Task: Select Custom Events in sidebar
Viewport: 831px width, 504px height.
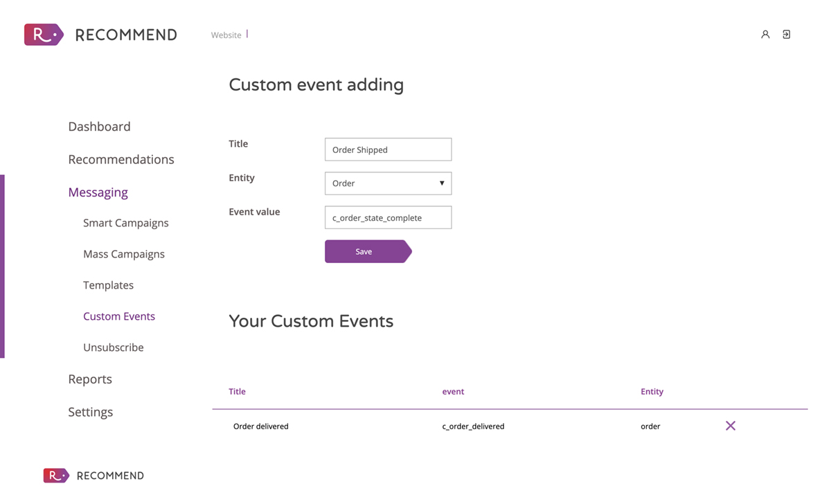Action: (x=119, y=316)
